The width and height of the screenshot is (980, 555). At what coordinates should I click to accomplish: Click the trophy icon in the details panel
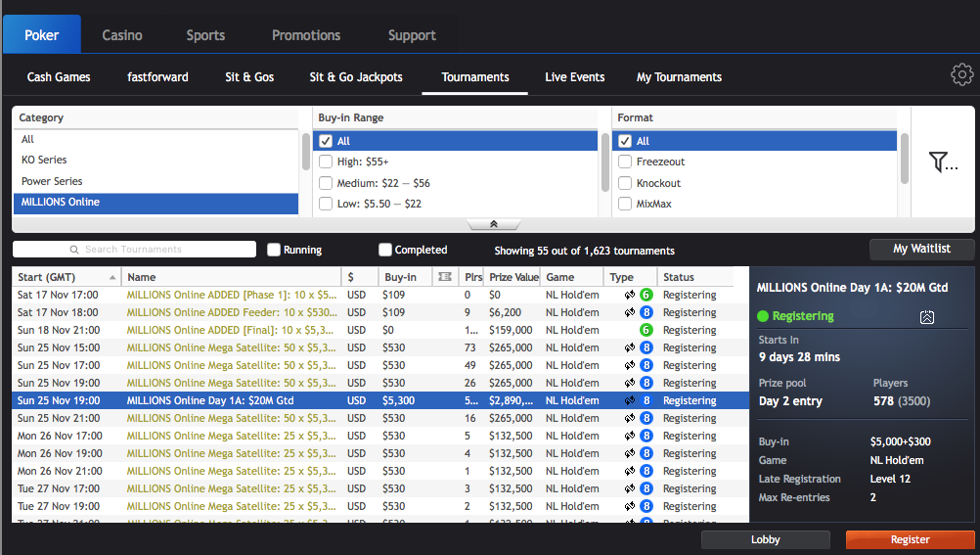tap(927, 317)
